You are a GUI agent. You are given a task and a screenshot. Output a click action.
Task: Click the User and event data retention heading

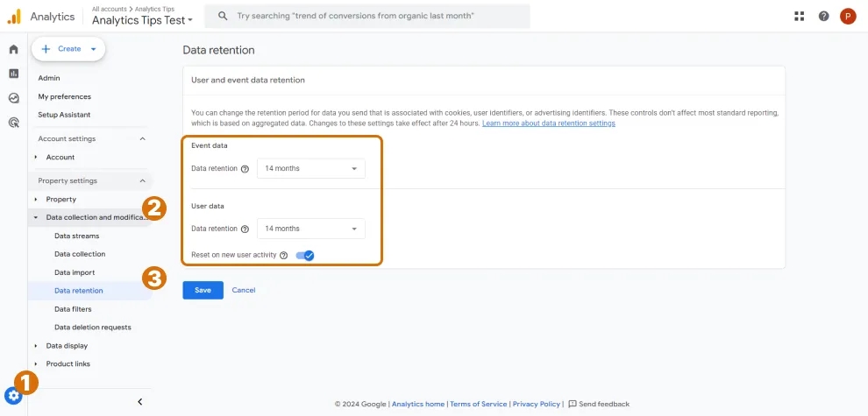248,81
